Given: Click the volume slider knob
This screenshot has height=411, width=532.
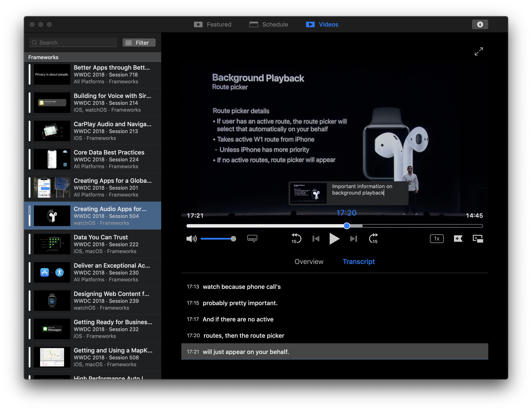Looking at the screenshot, I should [233, 239].
